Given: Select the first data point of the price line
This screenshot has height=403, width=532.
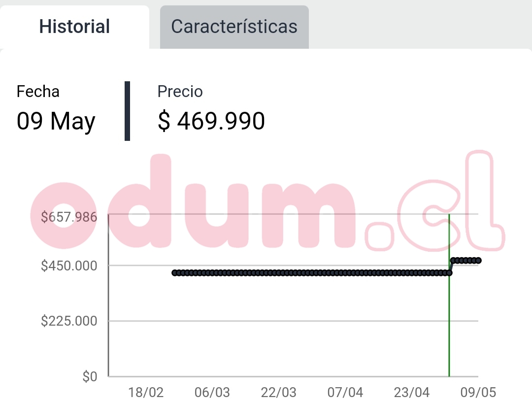Looking at the screenshot, I should point(175,272).
